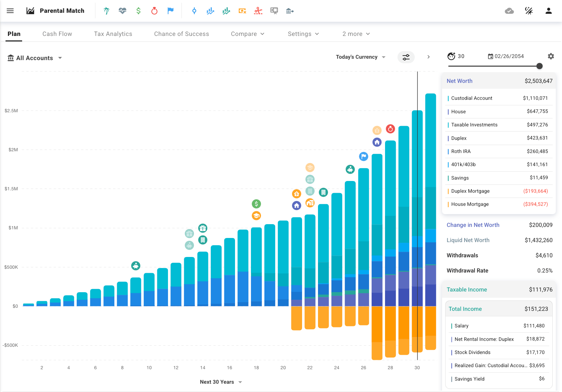Click the Stock Dividends row

click(x=499, y=352)
